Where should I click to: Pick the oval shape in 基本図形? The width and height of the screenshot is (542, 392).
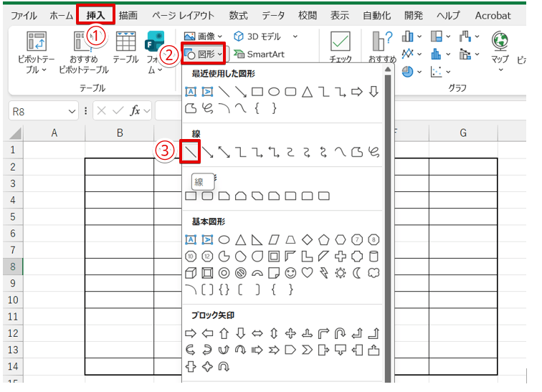coord(224,239)
